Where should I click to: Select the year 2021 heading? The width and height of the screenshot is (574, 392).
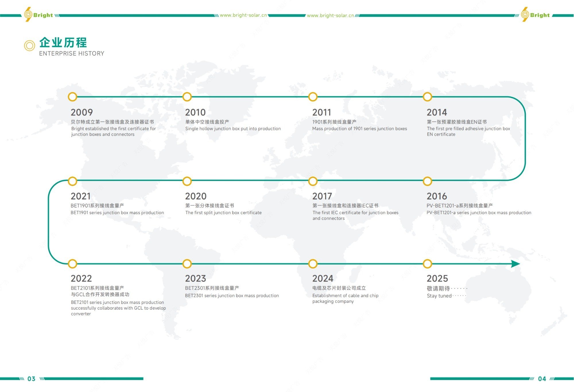pos(80,196)
